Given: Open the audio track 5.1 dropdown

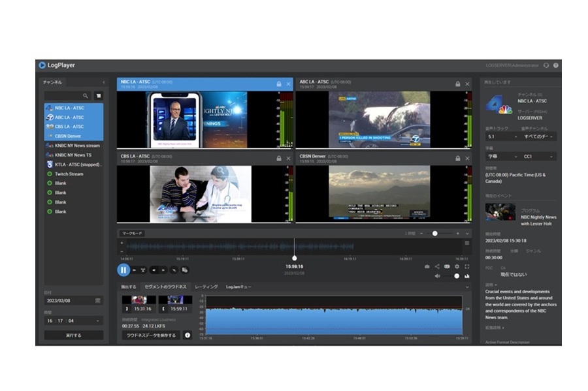Looking at the screenshot, I should point(502,136).
